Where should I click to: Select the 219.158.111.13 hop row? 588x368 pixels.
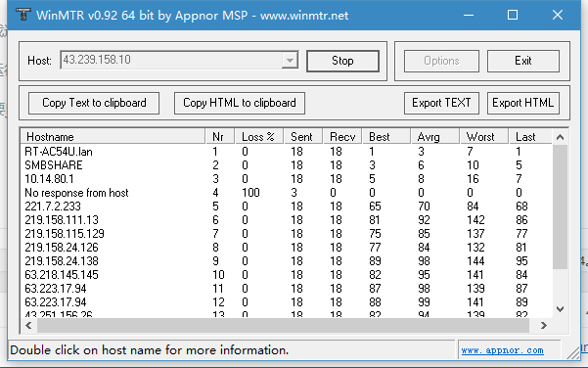286,220
